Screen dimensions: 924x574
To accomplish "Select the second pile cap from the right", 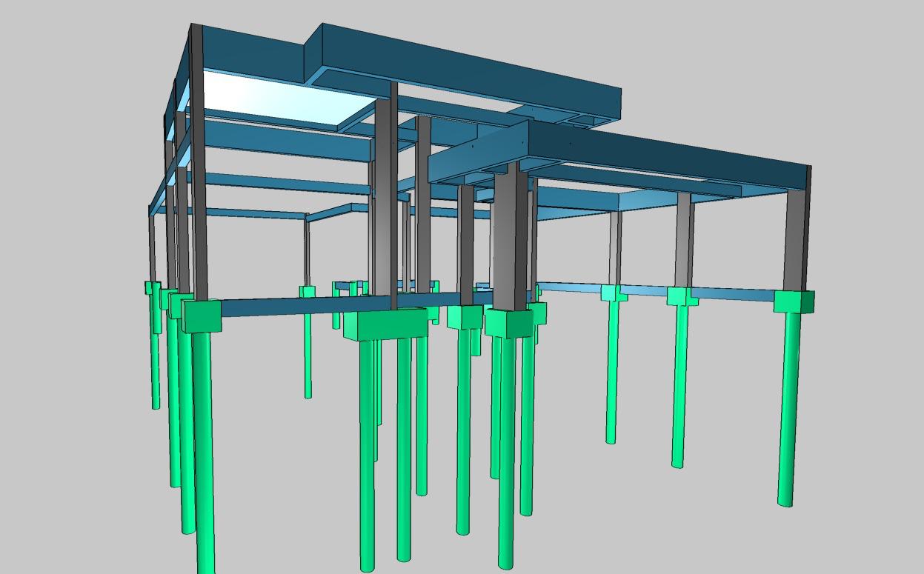I will coord(681,297).
